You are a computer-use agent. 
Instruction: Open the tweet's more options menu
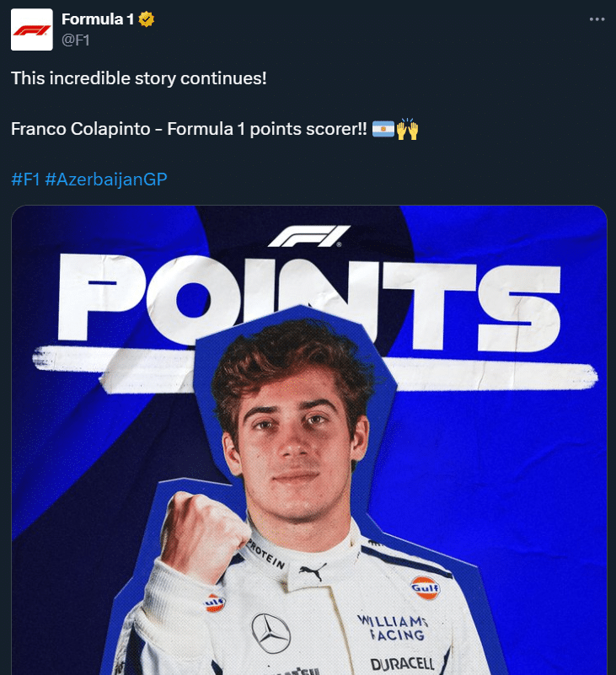coord(597,19)
